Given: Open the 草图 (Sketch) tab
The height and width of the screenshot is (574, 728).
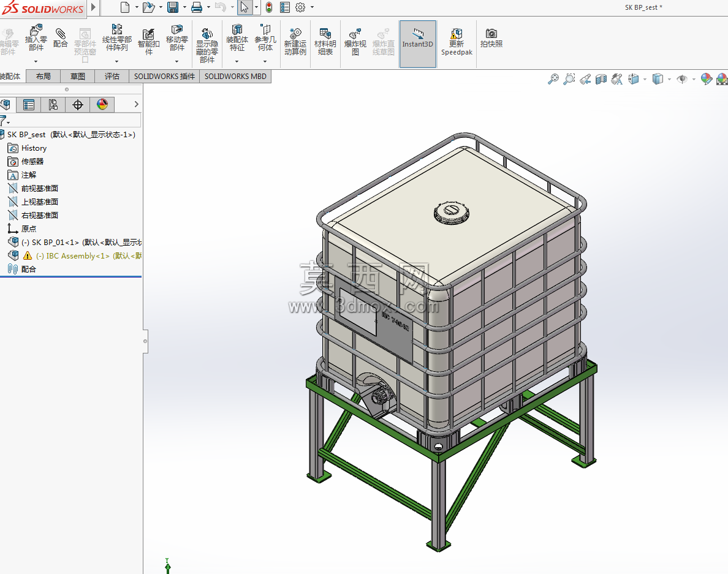Looking at the screenshot, I should tap(78, 76).
